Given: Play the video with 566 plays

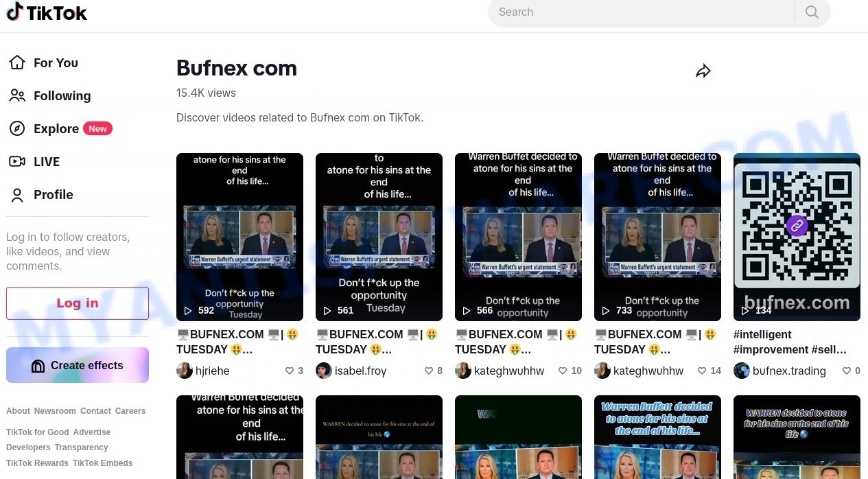Looking at the screenshot, I should click(x=518, y=237).
